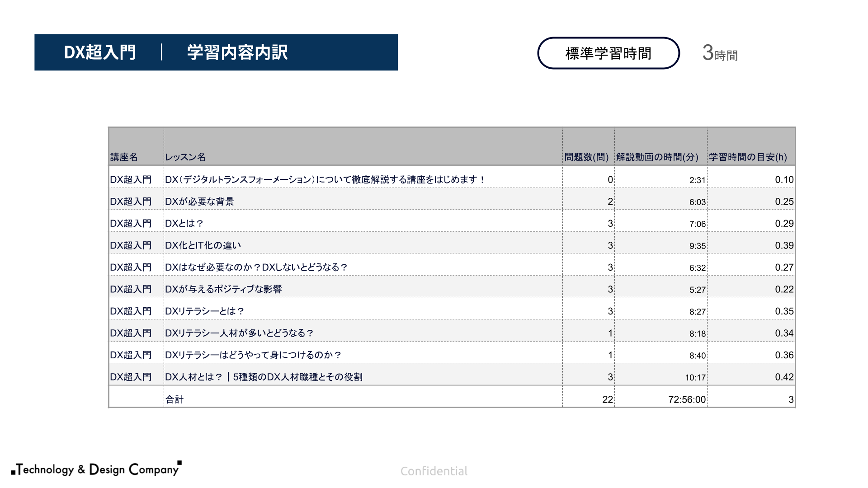Click study hours value 0.35
This screenshot has width=868, height=488.
784,311
